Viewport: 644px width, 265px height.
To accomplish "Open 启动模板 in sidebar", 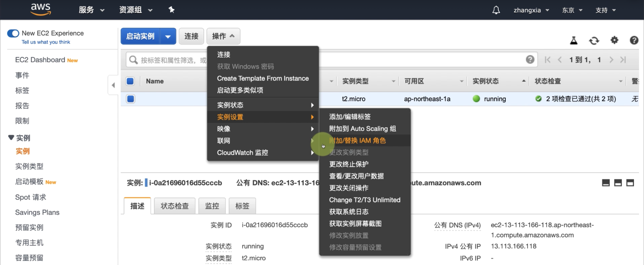I will pos(29,182).
